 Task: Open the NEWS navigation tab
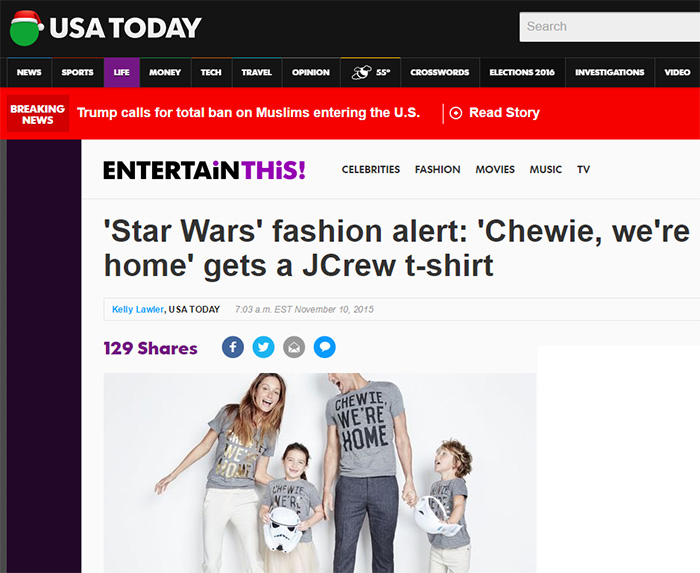pyautogui.click(x=29, y=72)
